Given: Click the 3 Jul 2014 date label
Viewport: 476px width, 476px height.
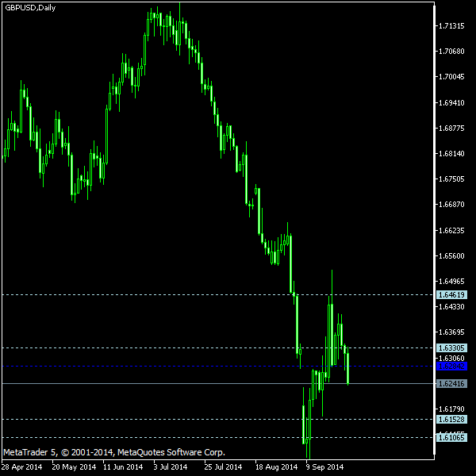Looking at the screenshot, I should (171, 467).
